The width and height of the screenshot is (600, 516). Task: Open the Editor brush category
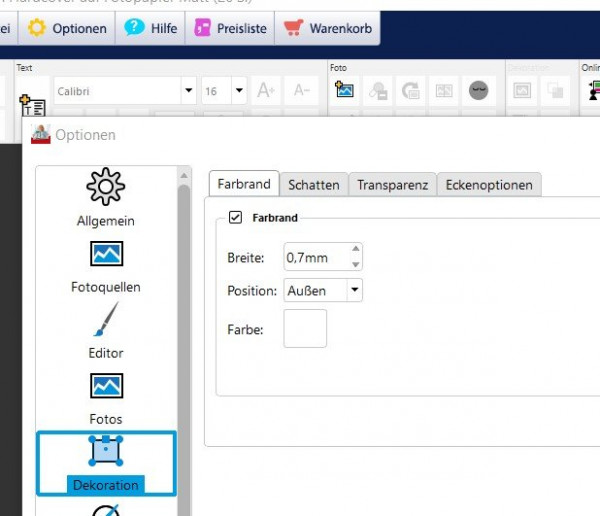(106, 320)
